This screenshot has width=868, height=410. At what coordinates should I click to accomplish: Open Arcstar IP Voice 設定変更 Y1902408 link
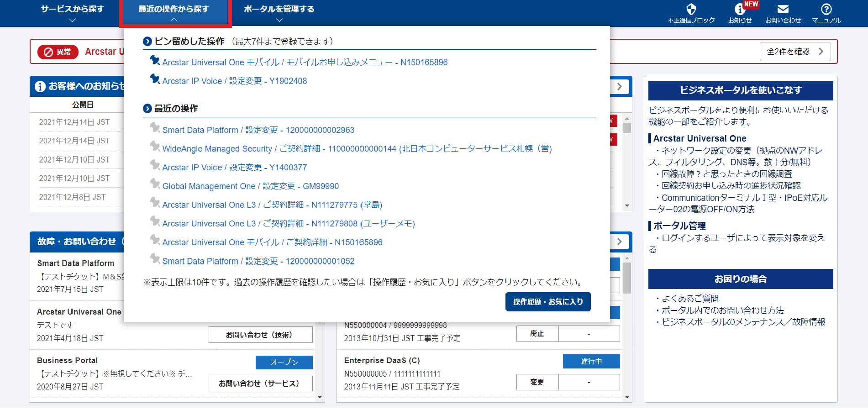235,81
